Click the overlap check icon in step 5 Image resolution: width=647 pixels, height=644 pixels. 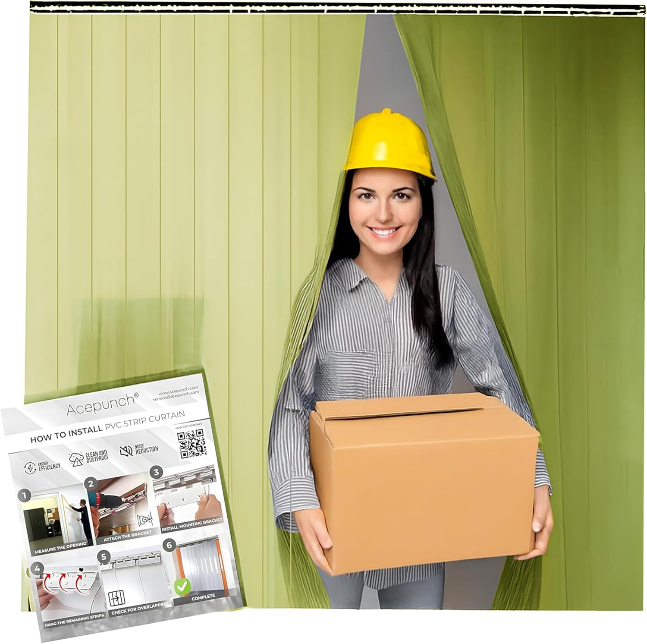click(x=117, y=599)
